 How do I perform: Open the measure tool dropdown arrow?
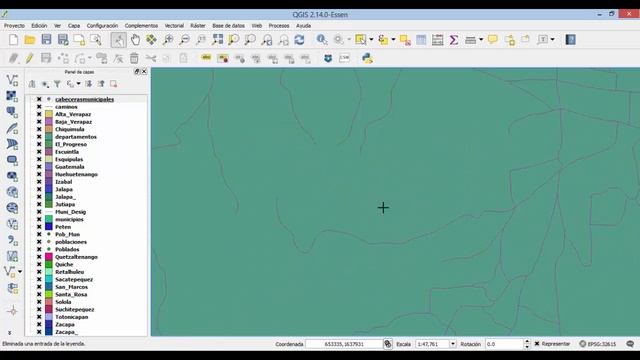pyautogui.click(x=481, y=40)
